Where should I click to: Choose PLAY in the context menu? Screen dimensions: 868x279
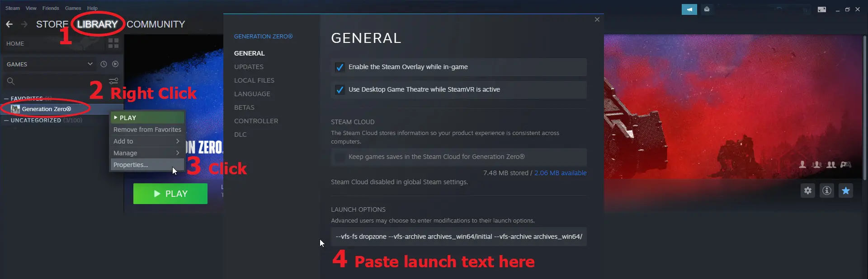[147, 117]
